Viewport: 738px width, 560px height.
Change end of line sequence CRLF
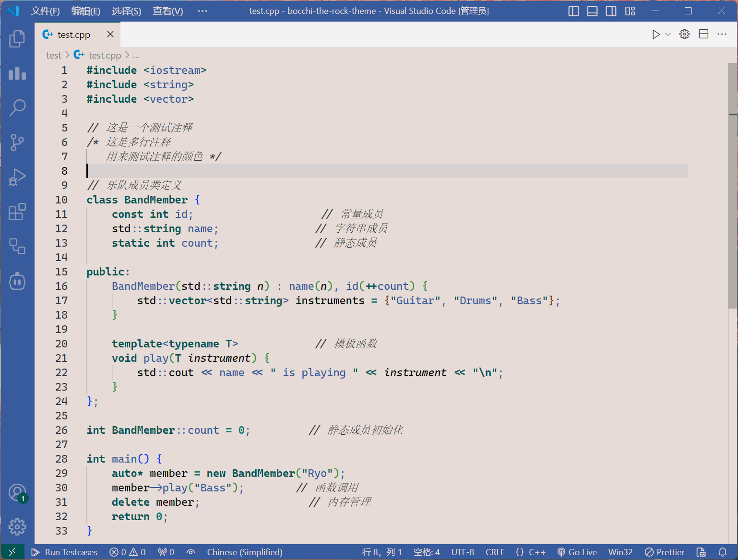(x=495, y=552)
